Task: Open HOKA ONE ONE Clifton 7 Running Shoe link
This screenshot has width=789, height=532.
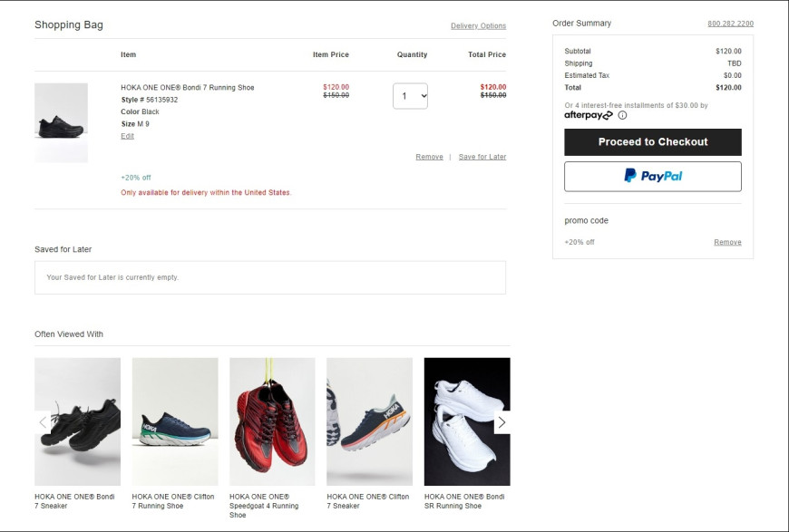Action: tap(173, 501)
